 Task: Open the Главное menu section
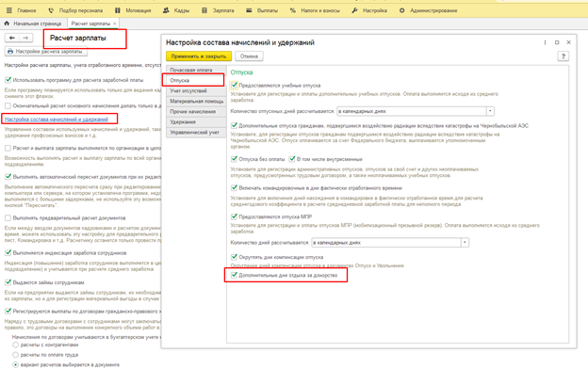click(x=22, y=10)
